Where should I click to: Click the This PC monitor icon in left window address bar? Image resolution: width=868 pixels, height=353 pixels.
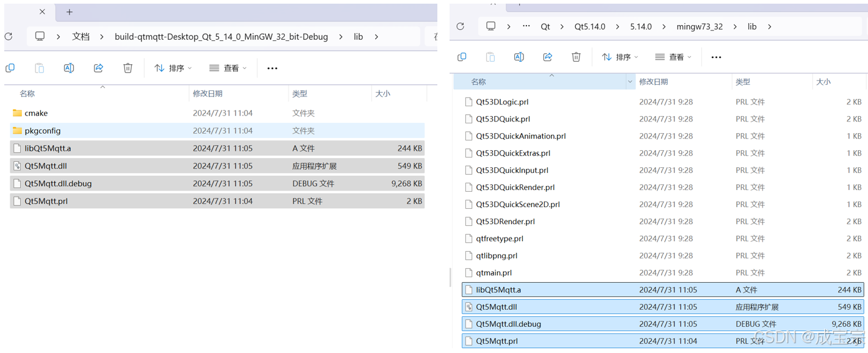pos(40,37)
